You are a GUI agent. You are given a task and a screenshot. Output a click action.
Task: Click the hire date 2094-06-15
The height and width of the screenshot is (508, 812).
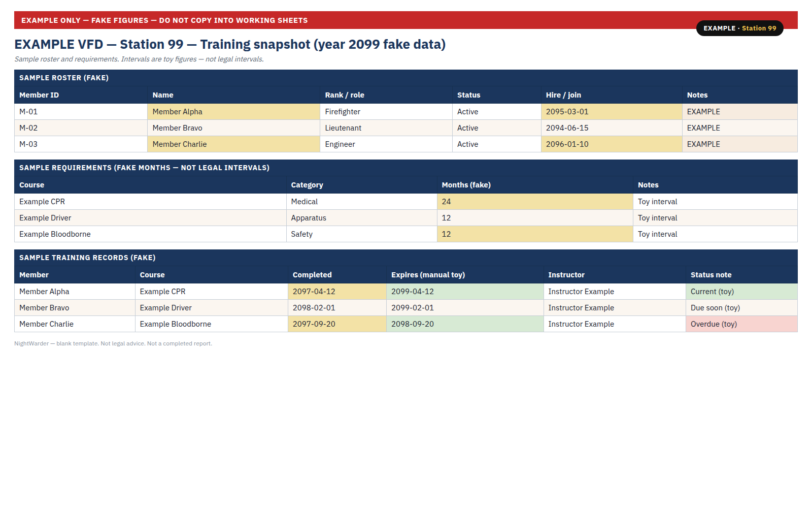(x=612, y=128)
